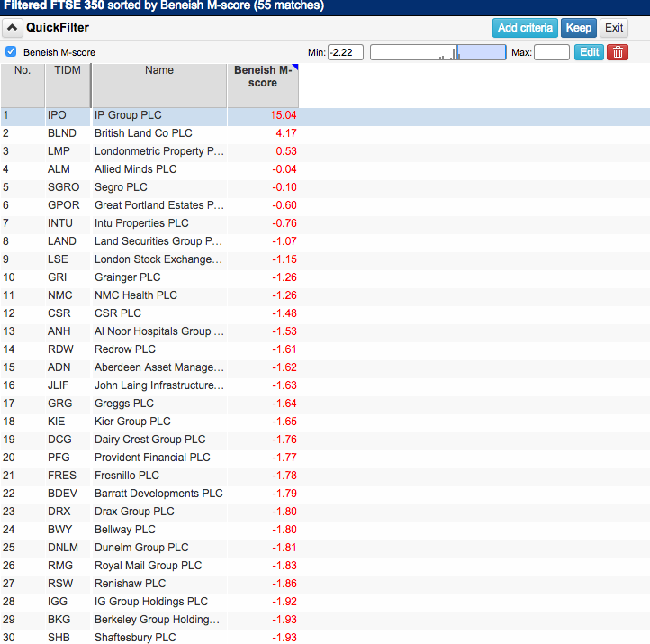Focus the Min value field
Viewport: 650px width, 644px height.
point(346,52)
